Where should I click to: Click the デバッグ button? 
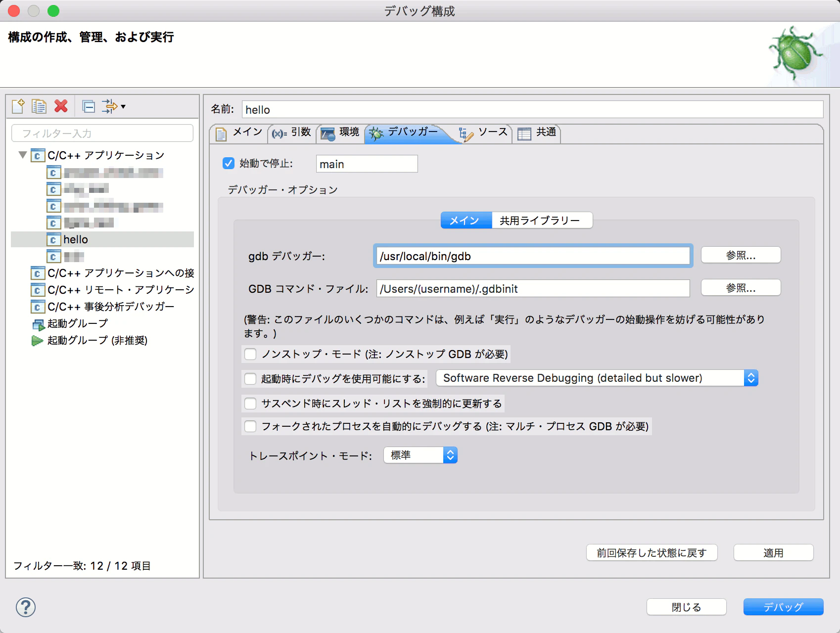click(x=783, y=607)
